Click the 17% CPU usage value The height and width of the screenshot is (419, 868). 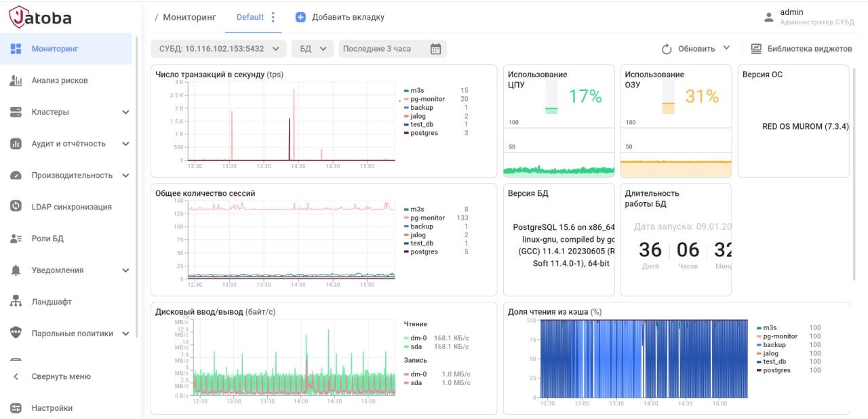(x=585, y=97)
